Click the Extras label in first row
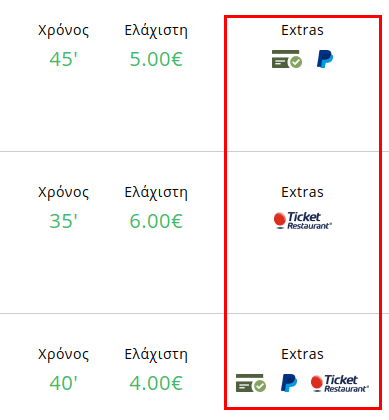Screen dimensions: 389x420 pos(302,30)
